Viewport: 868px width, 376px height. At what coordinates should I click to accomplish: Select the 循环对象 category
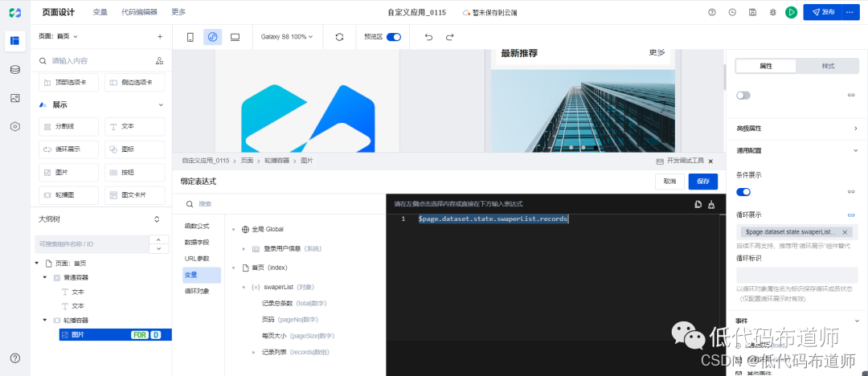point(197,292)
